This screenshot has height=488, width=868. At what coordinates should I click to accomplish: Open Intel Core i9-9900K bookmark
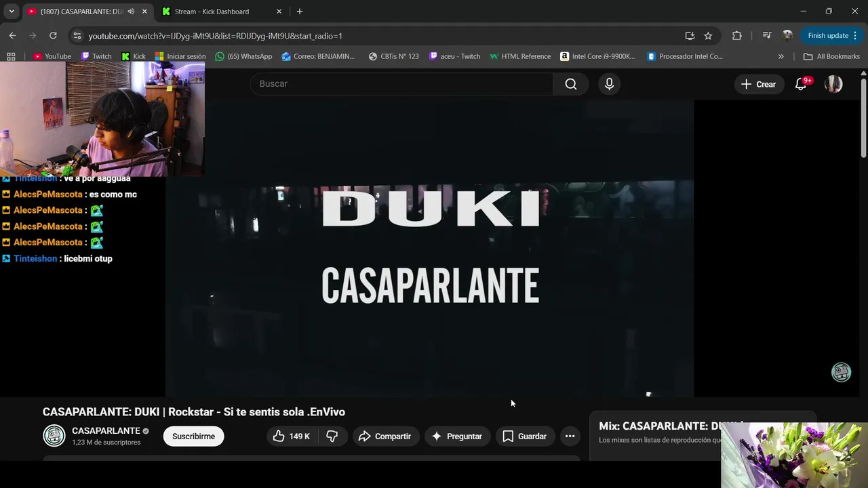click(597, 56)
